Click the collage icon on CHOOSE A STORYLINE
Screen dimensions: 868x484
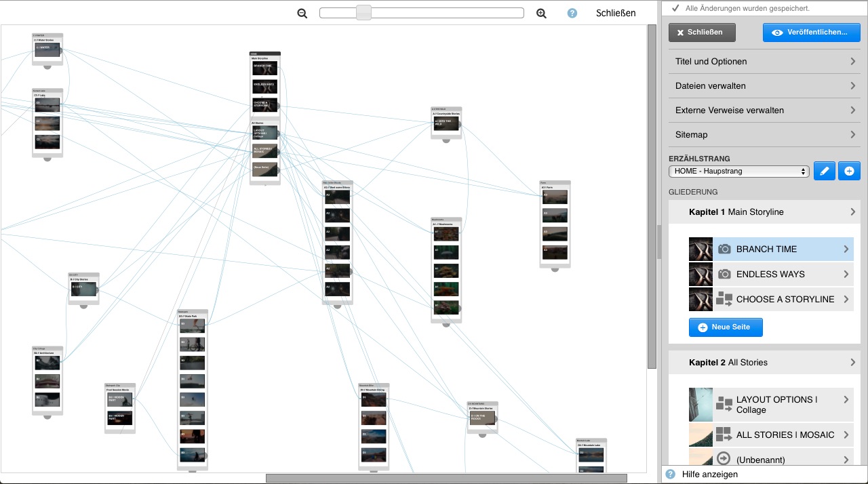[x=724, y=299]
